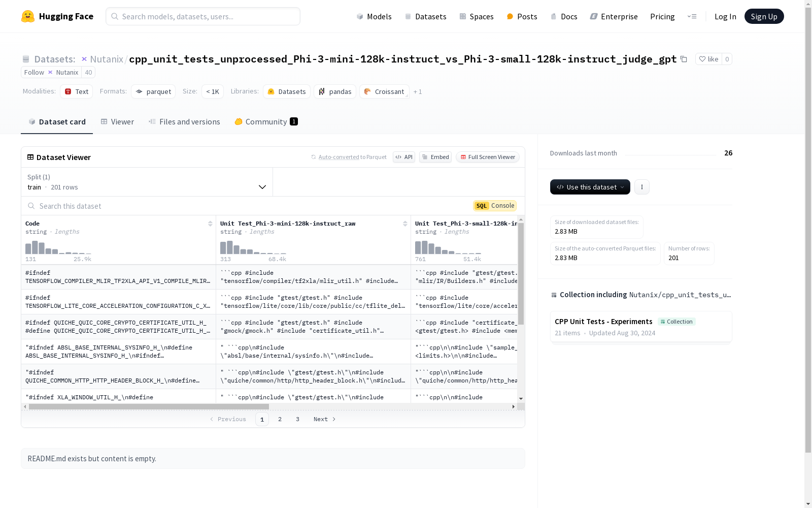Click Next page in pagination
This screenshot has width=812, height=508.
[x=325, y=419]
